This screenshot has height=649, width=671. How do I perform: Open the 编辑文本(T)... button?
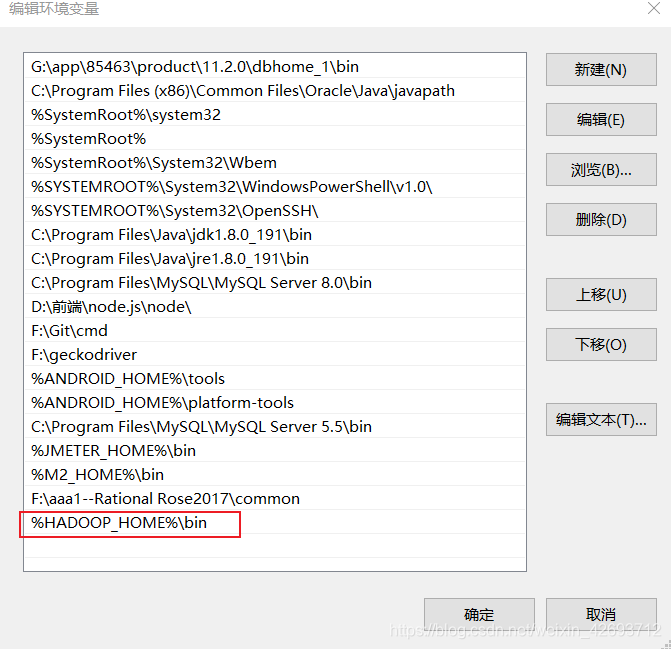point(601,419)
